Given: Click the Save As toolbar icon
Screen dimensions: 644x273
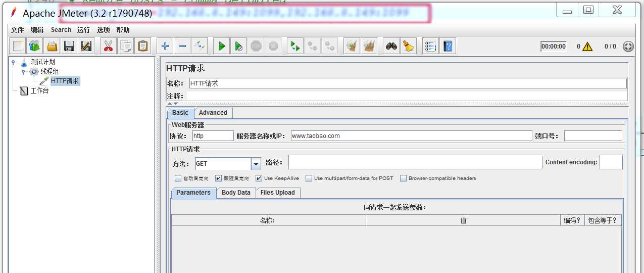Looking at the screenshot, I should [x=86, y=47].
